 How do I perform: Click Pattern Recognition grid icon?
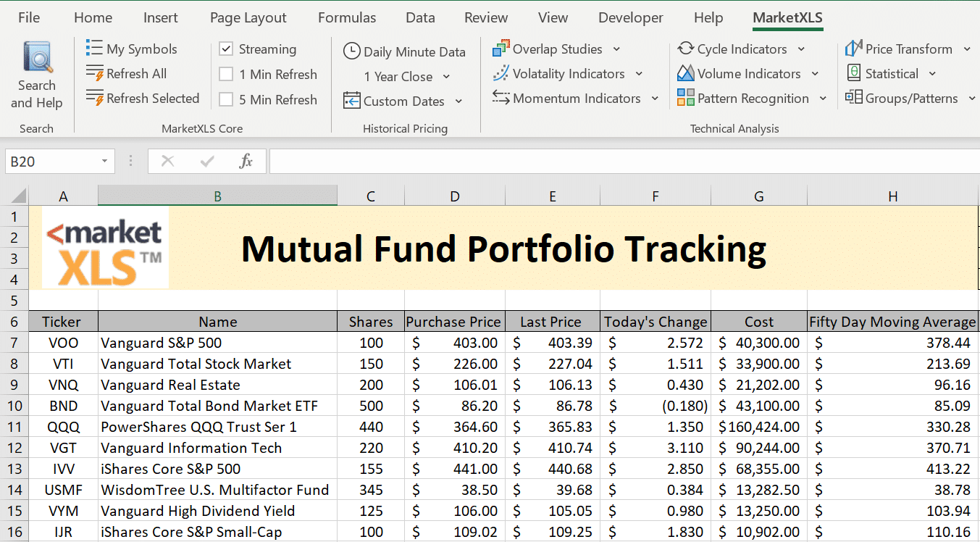(685, 98)
